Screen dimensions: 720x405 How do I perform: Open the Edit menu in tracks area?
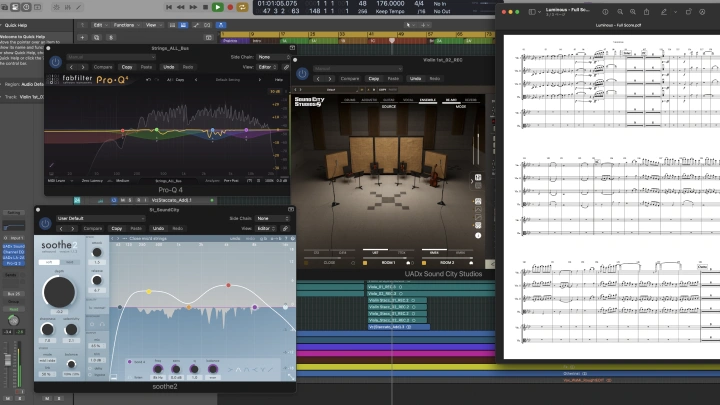click(x=100, y=25)
